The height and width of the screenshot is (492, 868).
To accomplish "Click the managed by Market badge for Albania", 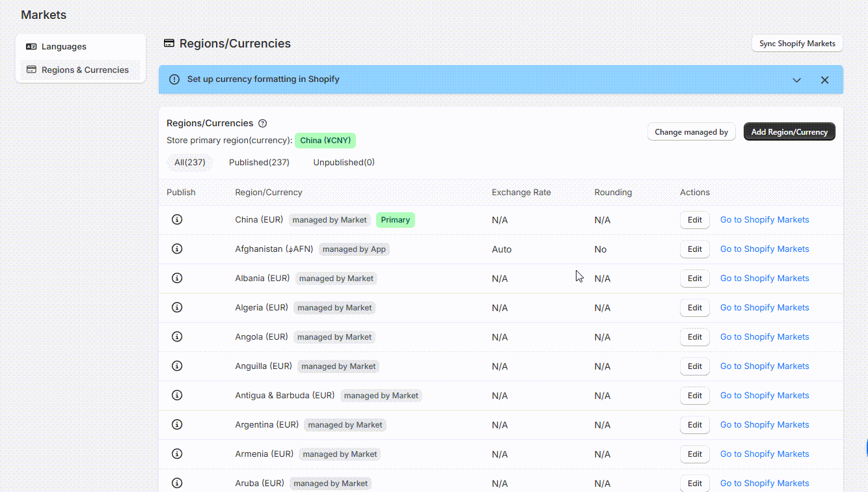I will click(x=336, y=279).
